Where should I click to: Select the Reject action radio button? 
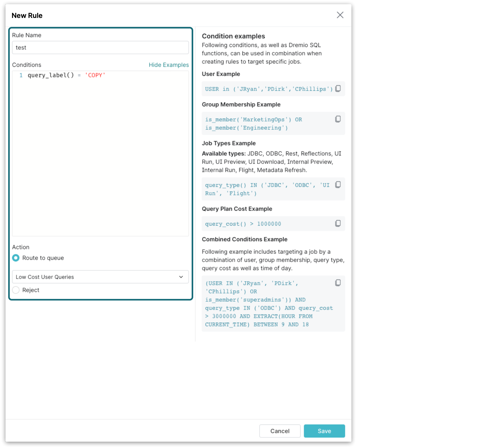tap(16, 290)
